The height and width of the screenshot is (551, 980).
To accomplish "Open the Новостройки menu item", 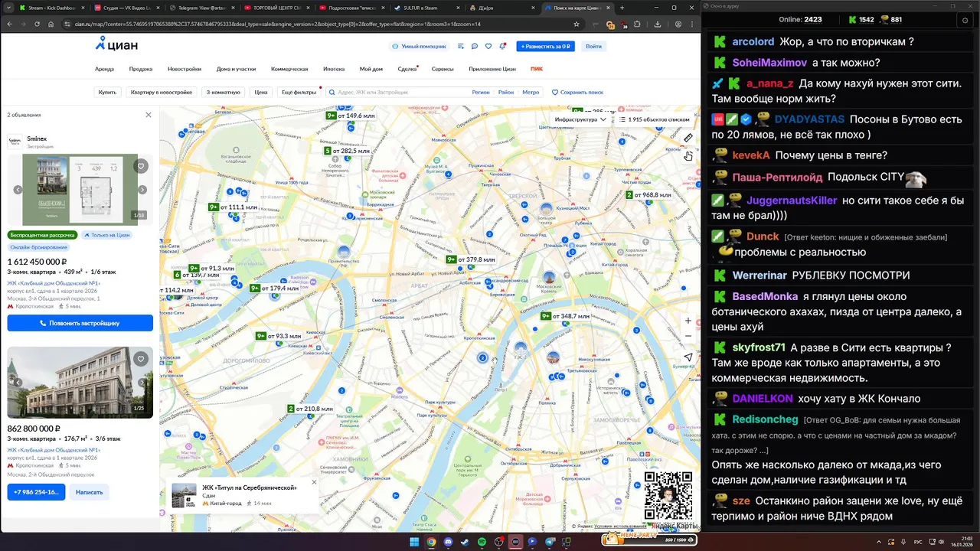I will click(185, 69).
